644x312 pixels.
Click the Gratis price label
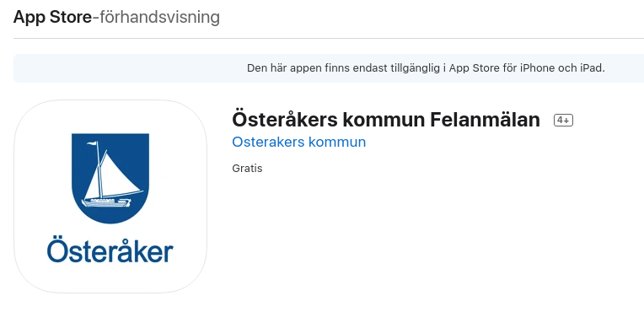[247, 168]
